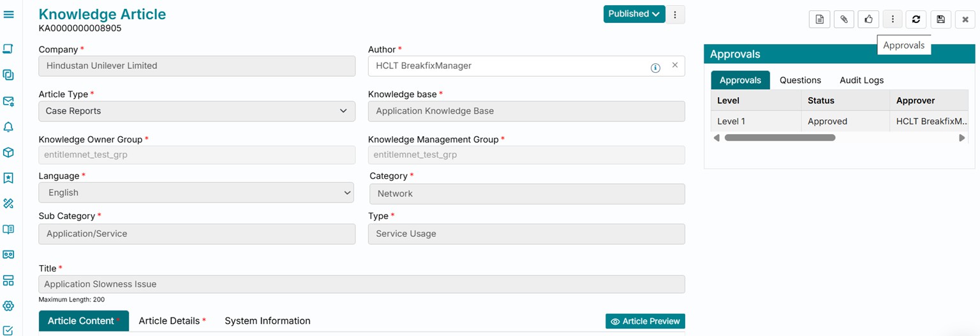Select the Article Details tab
The height and width of the screenshot is (336, 980).
coord(172,321)
